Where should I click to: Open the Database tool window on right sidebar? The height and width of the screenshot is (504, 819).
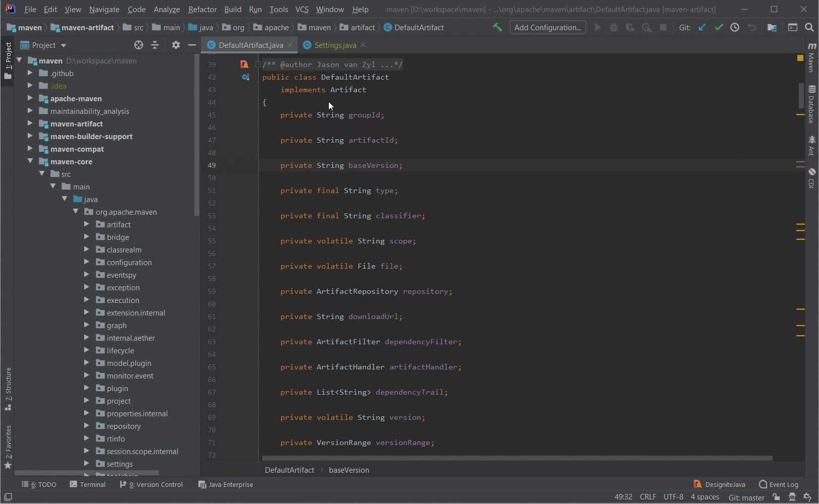coord(811,104)
